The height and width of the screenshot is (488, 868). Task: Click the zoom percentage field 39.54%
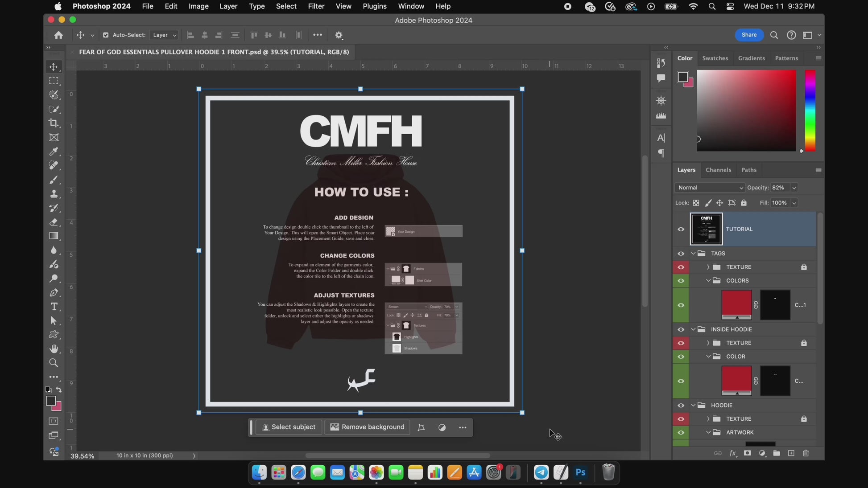pyautogui.click(x=83, y=456)
